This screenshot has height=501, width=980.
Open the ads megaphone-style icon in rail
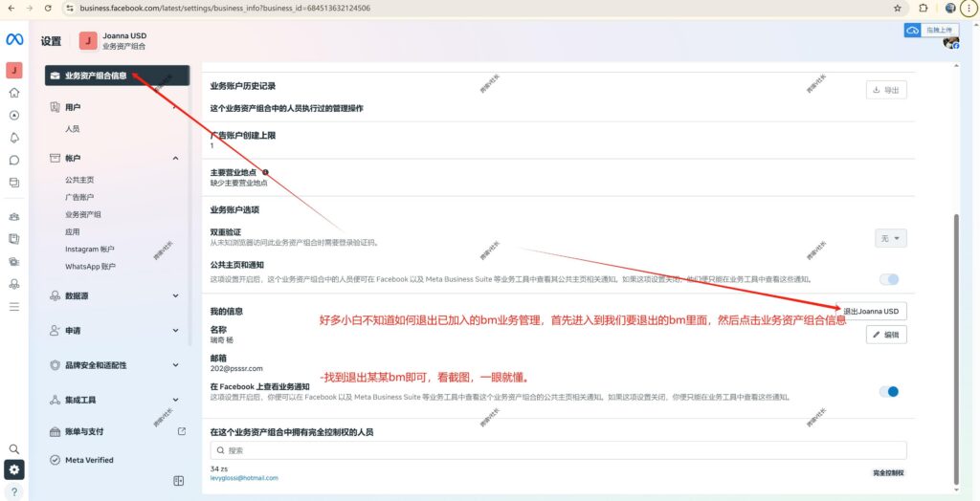click(x=13, y=239)
